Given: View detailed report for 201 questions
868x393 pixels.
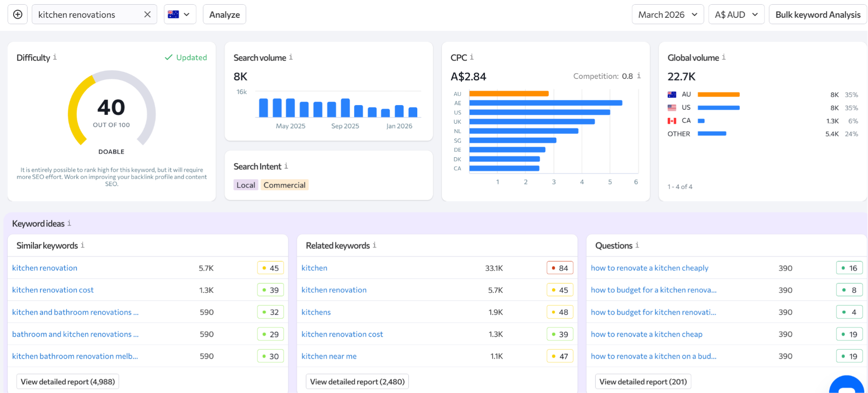Looking at the screenshot, I should [643, 382].
